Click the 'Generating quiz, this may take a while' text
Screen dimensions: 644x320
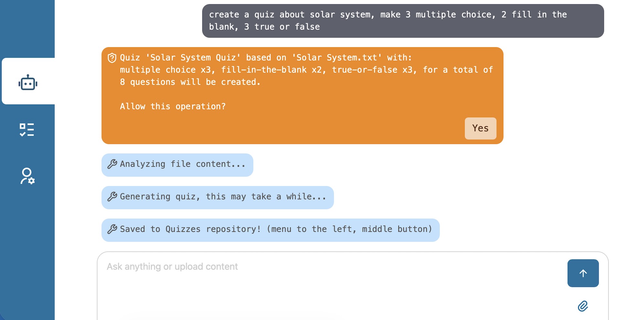(223, 197)
